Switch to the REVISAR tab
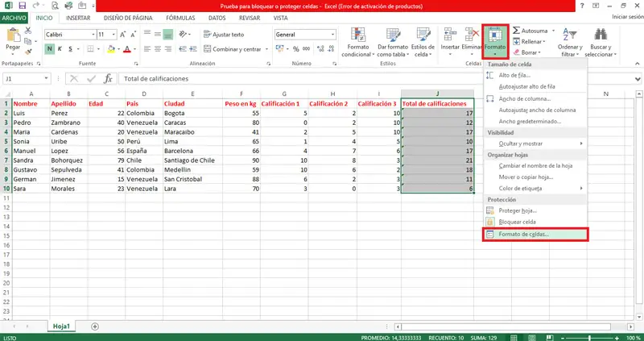The height and width of the screenshot is (341, 644). [x=250, y=18]
